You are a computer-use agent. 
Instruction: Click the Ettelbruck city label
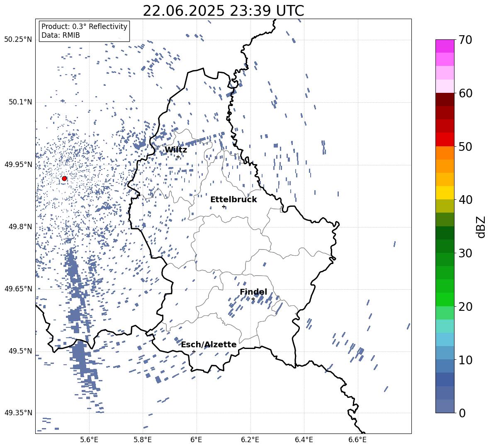coord(233,200)
